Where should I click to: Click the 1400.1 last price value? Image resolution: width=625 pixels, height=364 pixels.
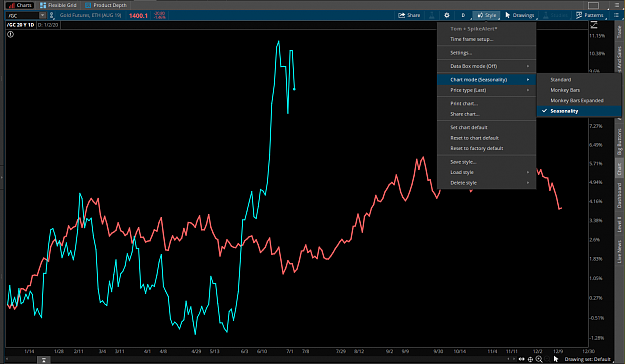click(138, 16)
